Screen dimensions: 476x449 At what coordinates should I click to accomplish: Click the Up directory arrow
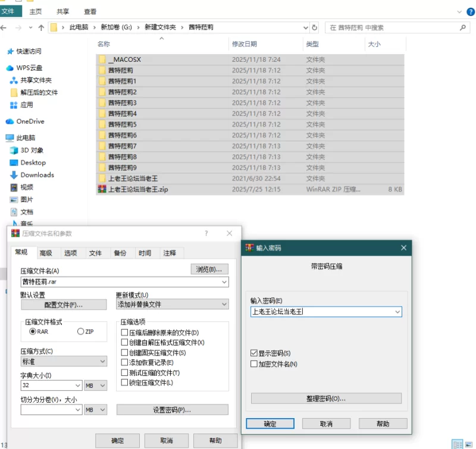click(41, 28)
